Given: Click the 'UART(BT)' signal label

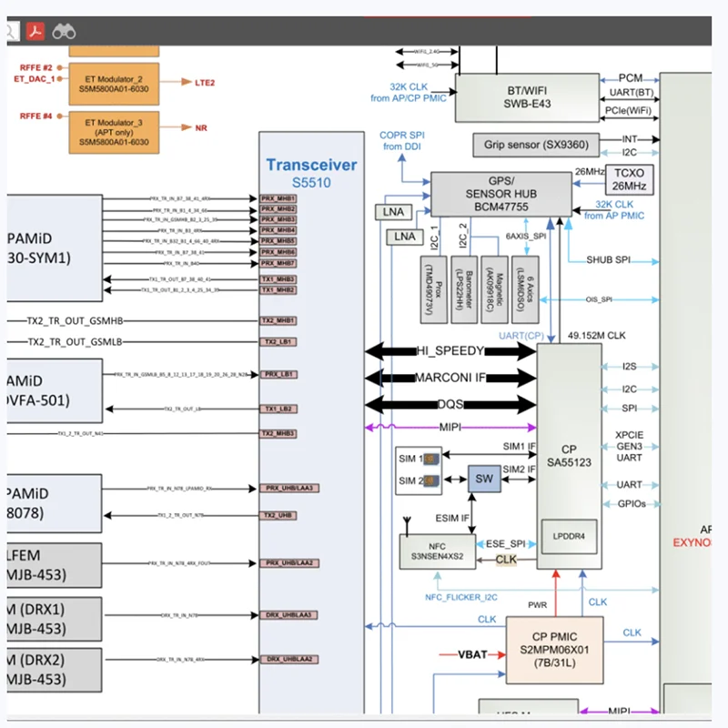Looking at the screenshot, I should 631,93.
